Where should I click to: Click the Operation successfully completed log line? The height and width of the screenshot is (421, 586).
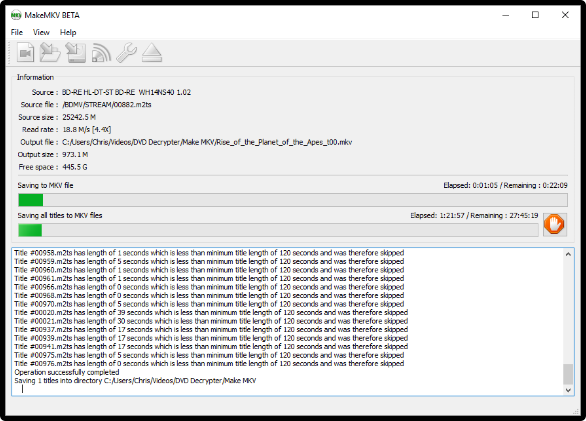[x=67, y=372]
